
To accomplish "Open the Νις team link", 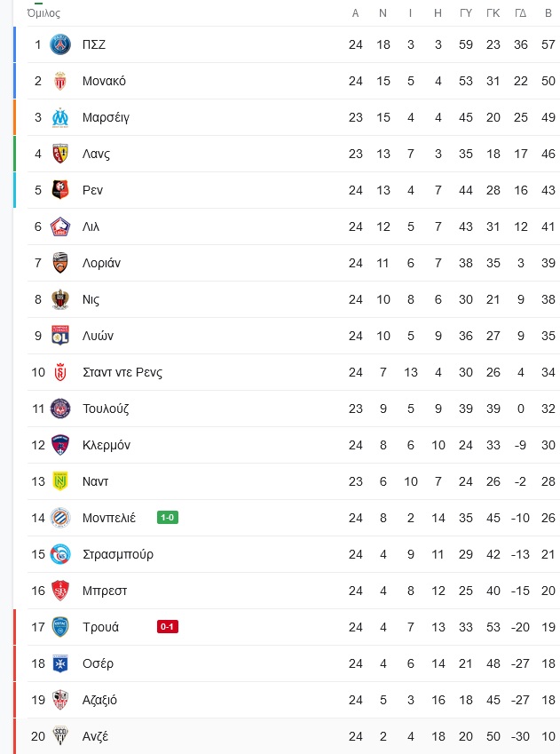I will [91, 299].
